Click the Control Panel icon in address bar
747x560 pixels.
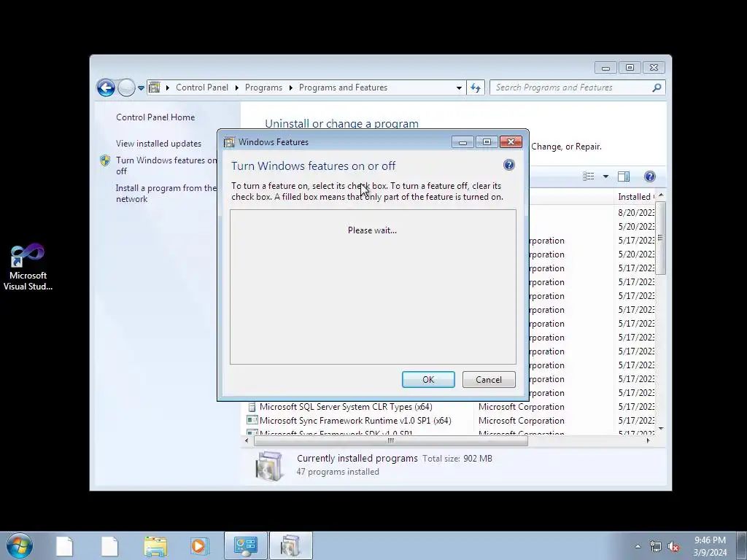[x=155, y=87]
